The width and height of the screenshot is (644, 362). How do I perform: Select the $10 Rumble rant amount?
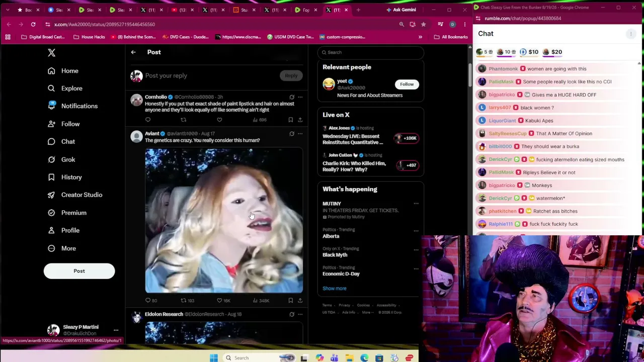click(529, 52)
